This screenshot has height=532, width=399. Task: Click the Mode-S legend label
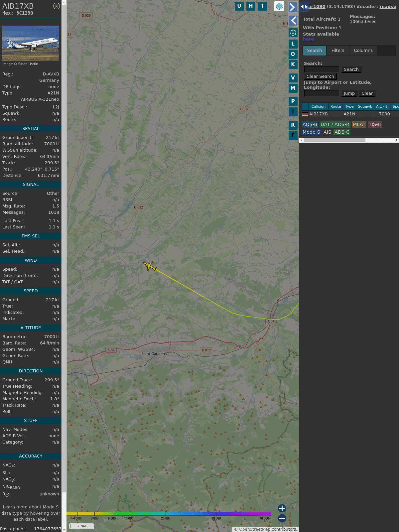pos(311,132)
